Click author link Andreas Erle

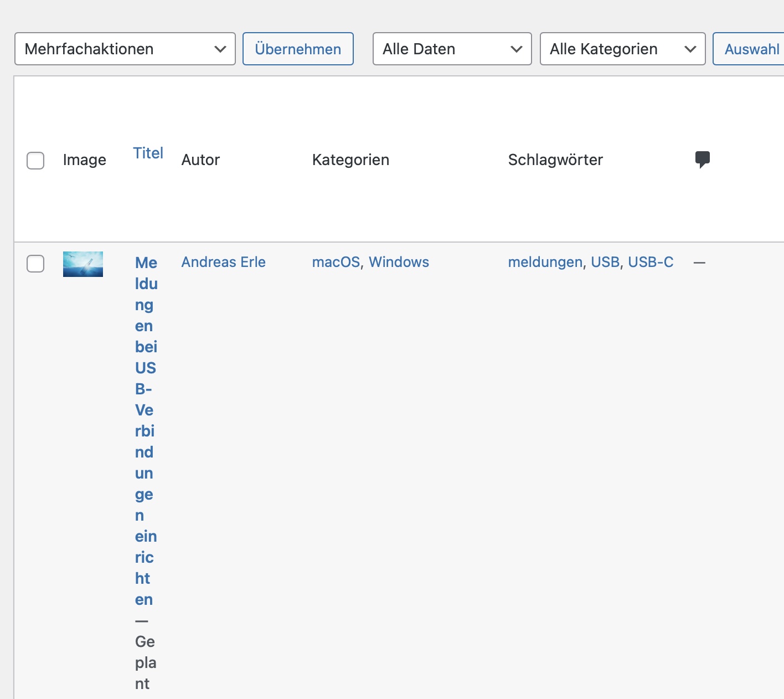point(223,262)
